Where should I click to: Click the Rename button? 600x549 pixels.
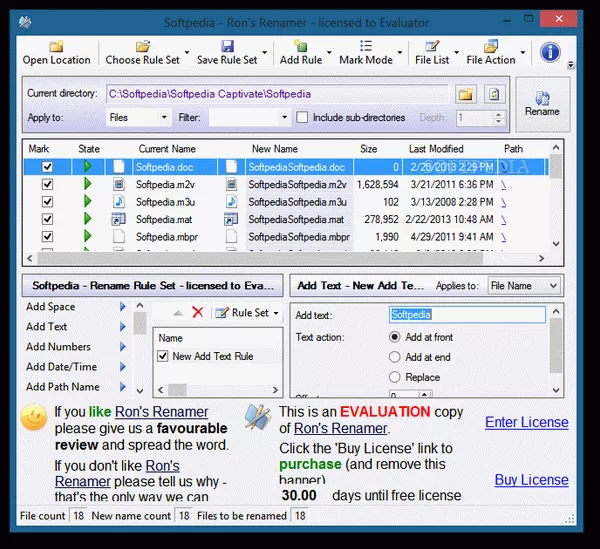click(x=542, y=104)
